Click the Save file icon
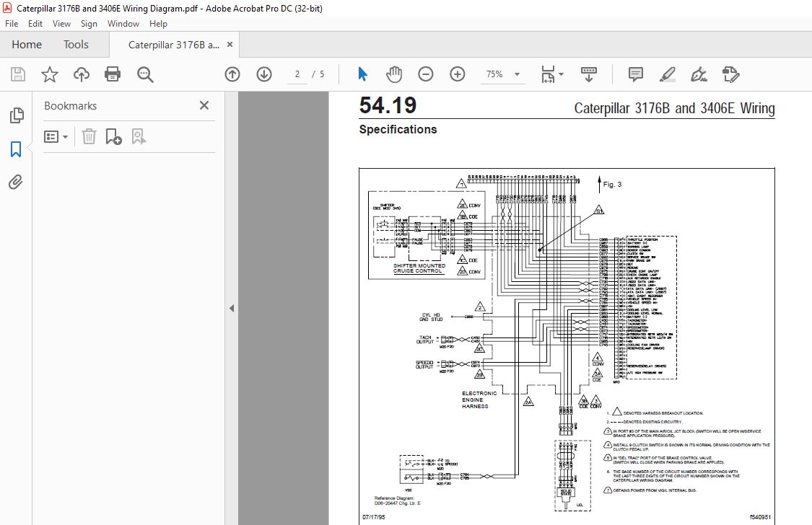This screenshot has height=525, width=812. tap(18, 74)
